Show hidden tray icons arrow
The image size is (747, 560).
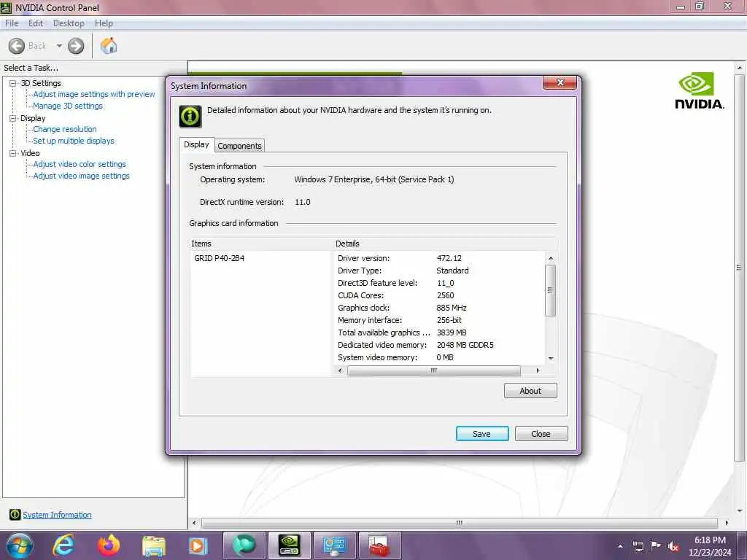[620, 546]
